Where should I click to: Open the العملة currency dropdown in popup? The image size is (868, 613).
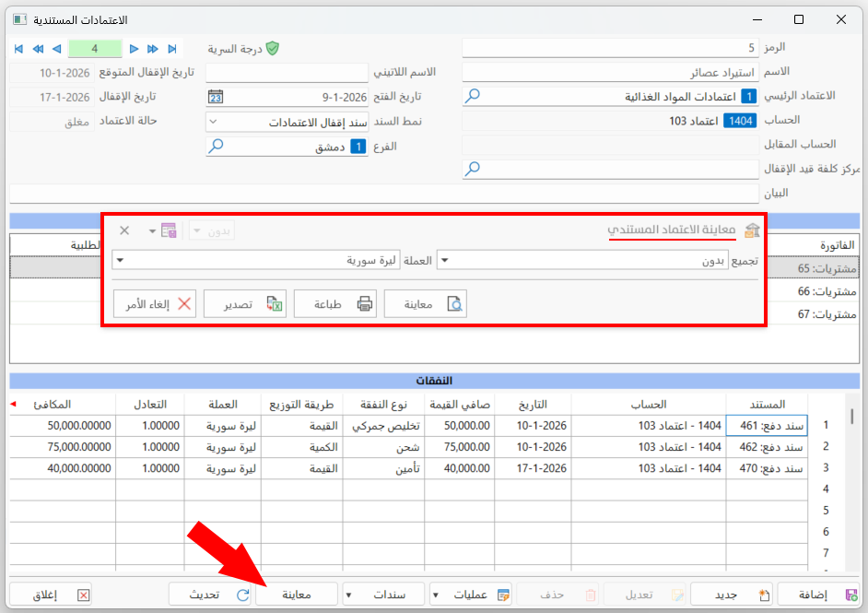coord(120,260)
